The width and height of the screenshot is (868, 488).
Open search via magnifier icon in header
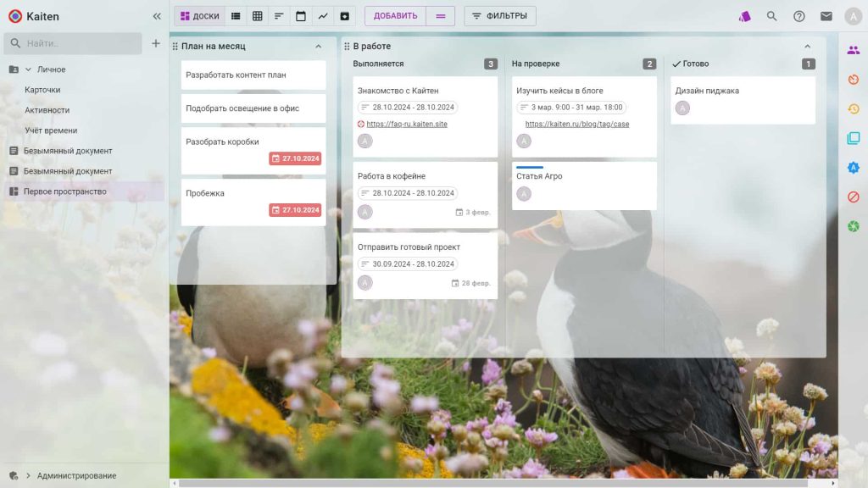point(771,16)
